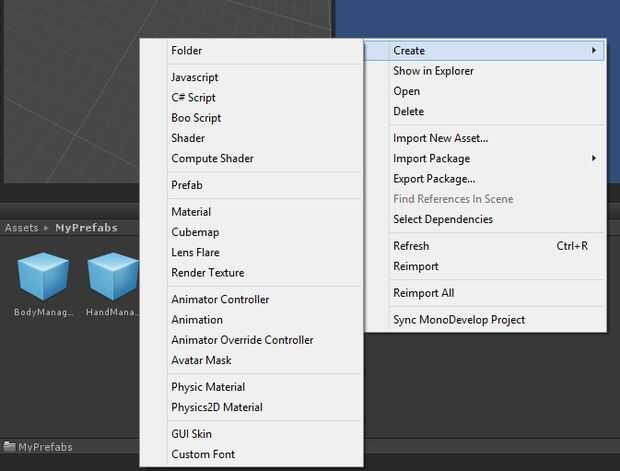Expand the Create submenu arrow
The image size is (620, 471).
pyautogui.click(x=594, y=51)
